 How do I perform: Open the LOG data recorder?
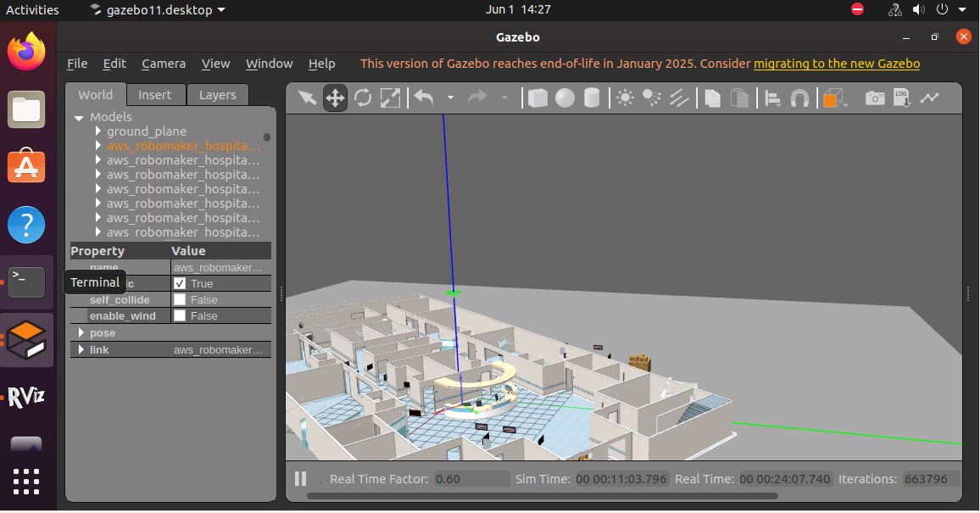[x=901, y=98]
